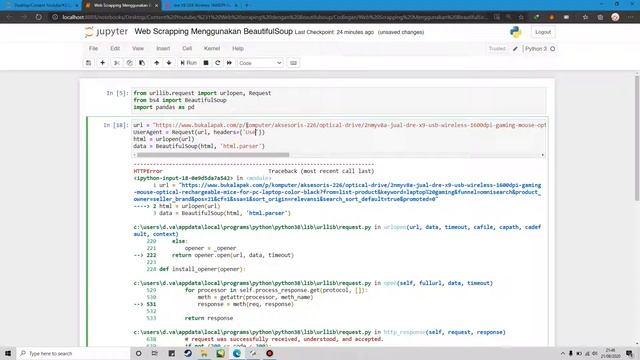Open the cell type dropdown showing Code
The image size is (640, 360).
point(260,63)
